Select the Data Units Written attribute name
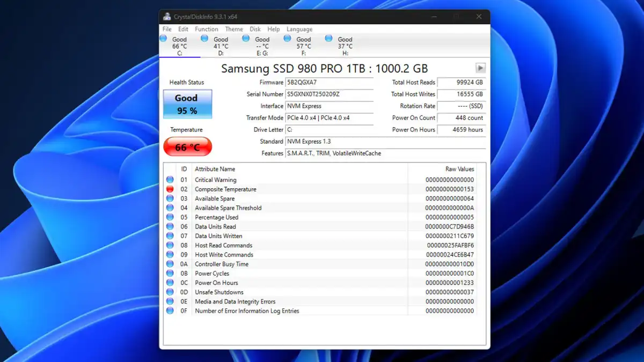 tap(218, 236)
